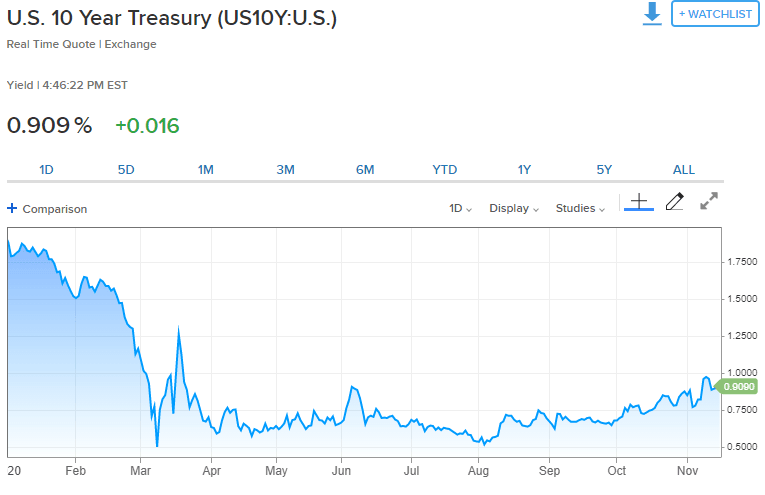Click the Comparison link
The height and width of the screenshot is (495, 765).
click(54, 209)
